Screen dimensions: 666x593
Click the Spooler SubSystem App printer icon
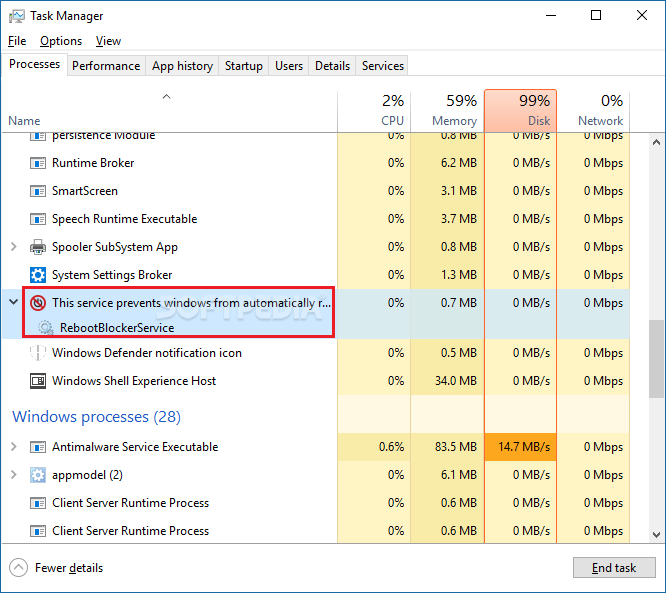38,247
